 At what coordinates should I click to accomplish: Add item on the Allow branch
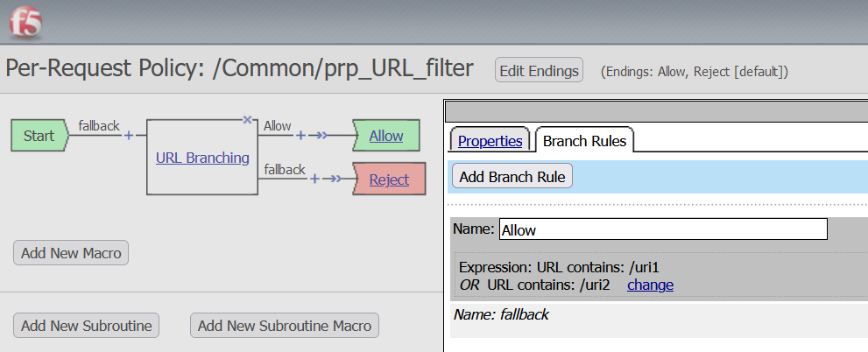[300, 136]
